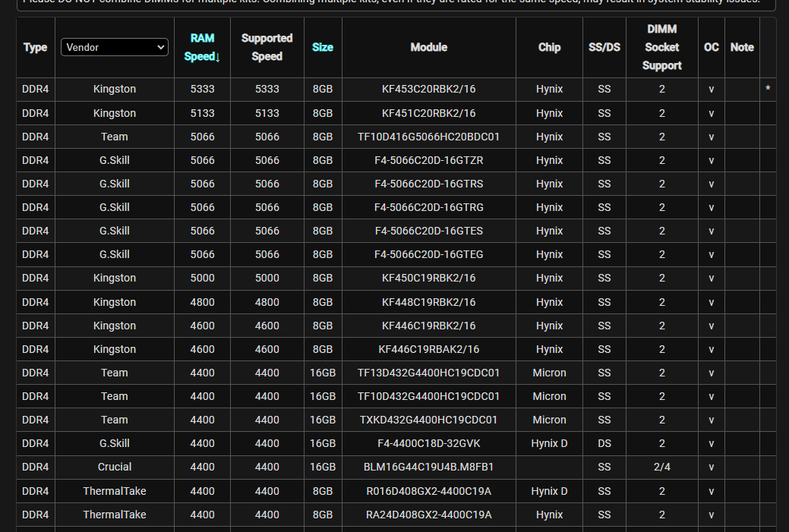Image resolution: width=789 pixels, height=532 pixels.
Task: Select module KF450C19RBK2/16
Action: tap(429, 278)
